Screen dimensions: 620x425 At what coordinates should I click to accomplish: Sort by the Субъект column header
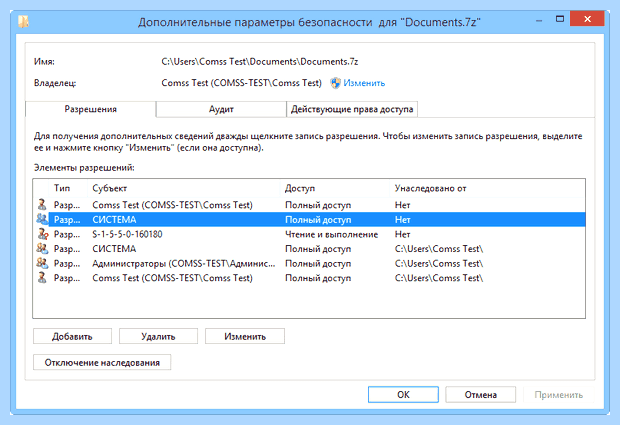[x=183, y=188]
